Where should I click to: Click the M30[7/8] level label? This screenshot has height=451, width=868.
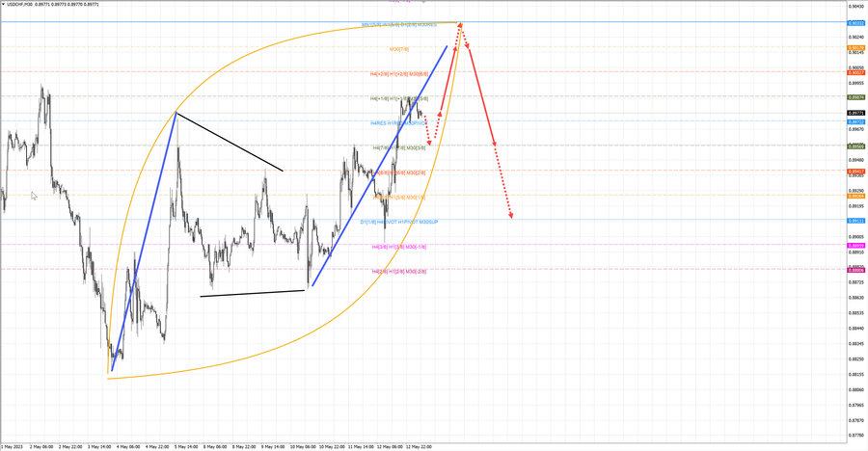tap(399, 49)
